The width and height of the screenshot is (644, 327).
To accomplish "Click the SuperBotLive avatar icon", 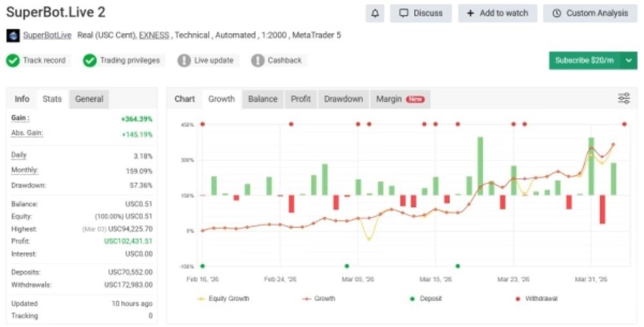I will [13, 35].
